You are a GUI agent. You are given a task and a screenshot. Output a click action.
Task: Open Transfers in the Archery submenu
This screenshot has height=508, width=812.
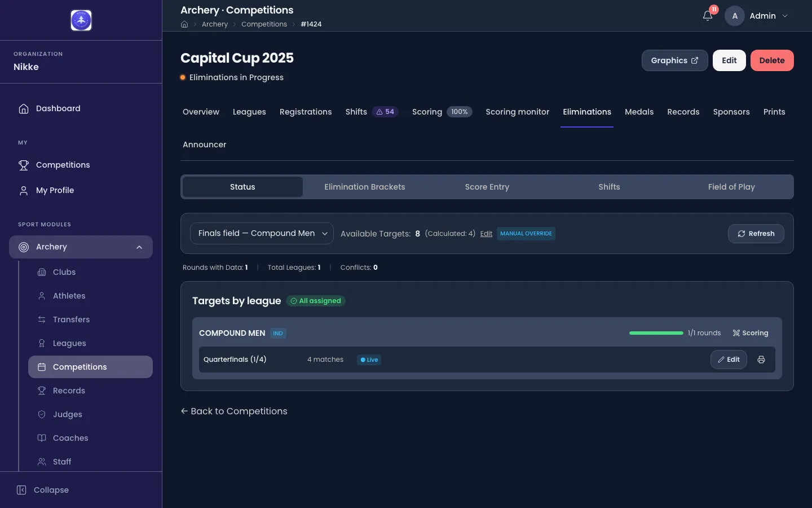pyautogui.click(x=90, y=319)
